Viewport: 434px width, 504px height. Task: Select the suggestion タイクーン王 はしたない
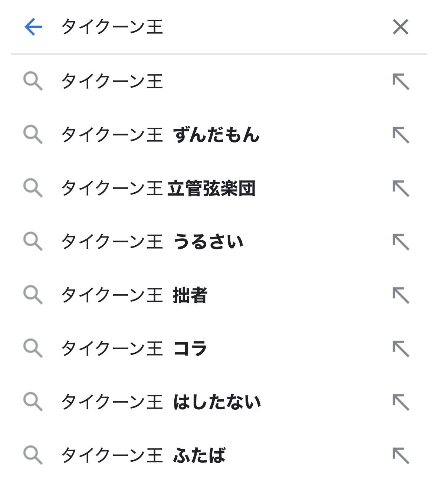click(217, 402)
